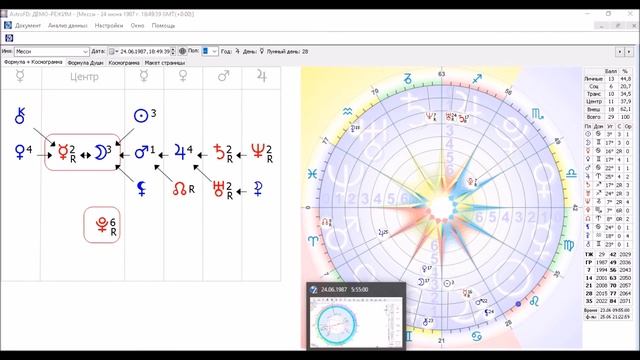Click the Cancer sign on the chart wheel

click(476, 337)
